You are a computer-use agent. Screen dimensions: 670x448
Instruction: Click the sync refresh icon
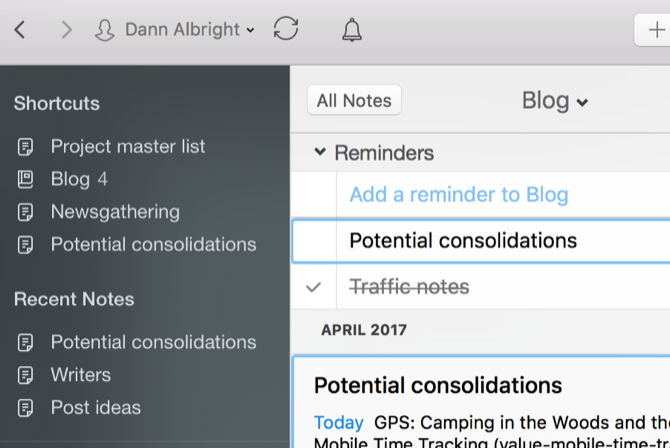[x=286, y=30]
